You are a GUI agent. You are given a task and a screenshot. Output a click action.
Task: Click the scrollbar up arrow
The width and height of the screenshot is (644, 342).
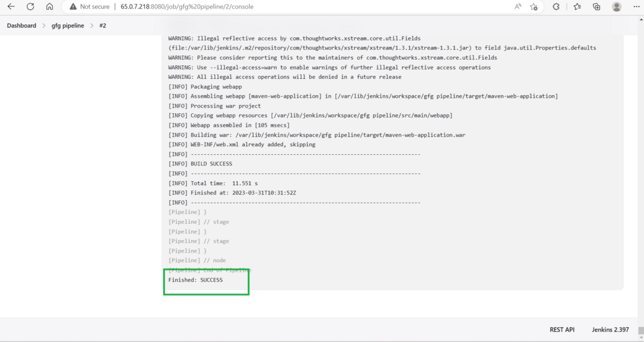pyautogui.click(x=640, y=19)
